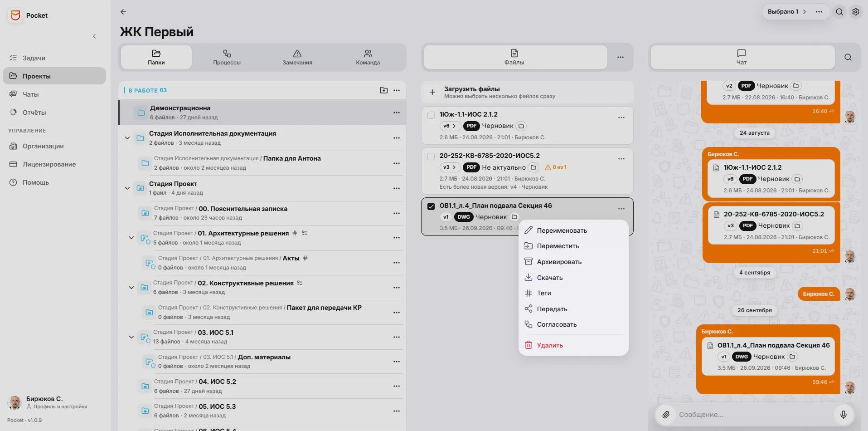Choose Согласовать in context menu
The width and height of the screenshot is (868, 431).
(x=573, y=324)
